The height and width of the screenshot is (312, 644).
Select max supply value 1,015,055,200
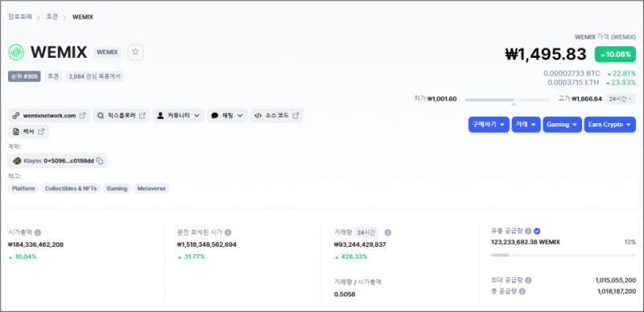pos(616,281)
